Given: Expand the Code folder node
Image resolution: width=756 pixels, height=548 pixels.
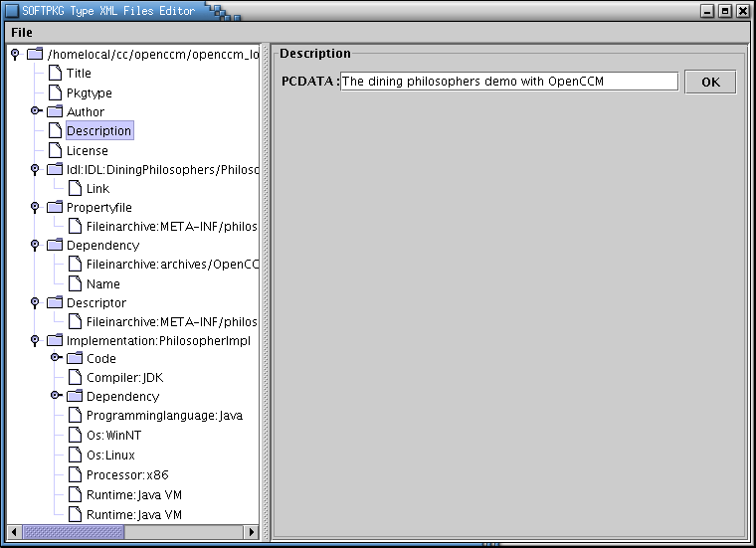Looking at the screenshot, I should (x=56, y=358).
